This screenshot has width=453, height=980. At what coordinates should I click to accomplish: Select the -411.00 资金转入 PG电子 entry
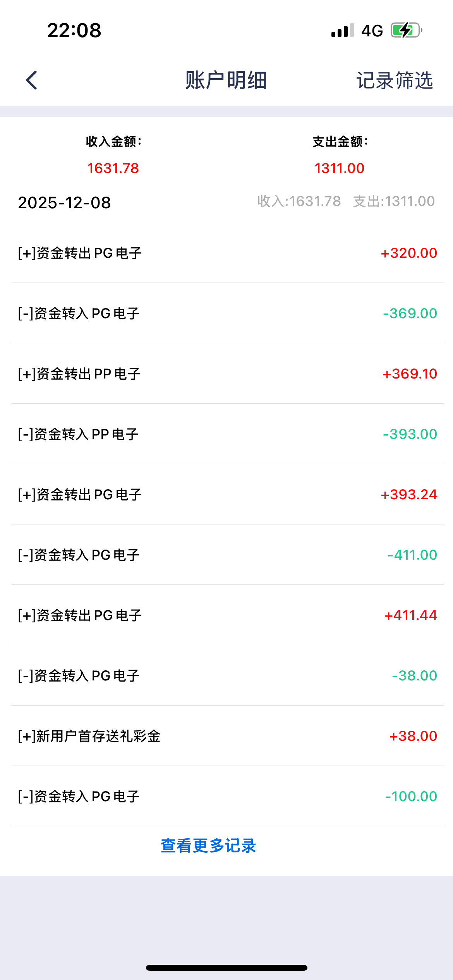pyautogui.click(x=226, y=555)
